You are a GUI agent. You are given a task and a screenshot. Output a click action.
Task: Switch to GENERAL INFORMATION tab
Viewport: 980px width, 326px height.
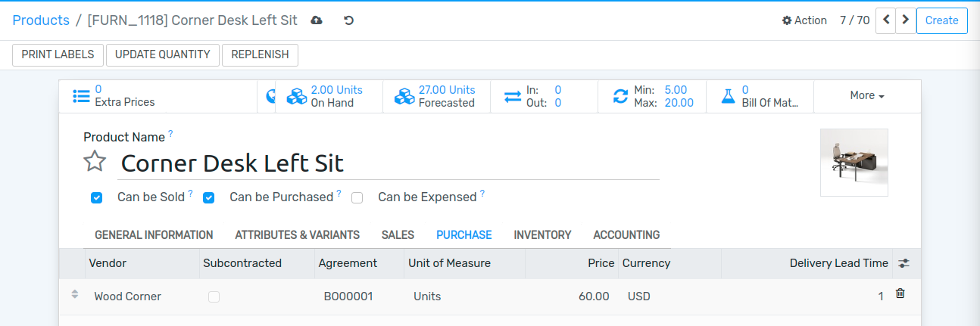[x=154, y=235]
